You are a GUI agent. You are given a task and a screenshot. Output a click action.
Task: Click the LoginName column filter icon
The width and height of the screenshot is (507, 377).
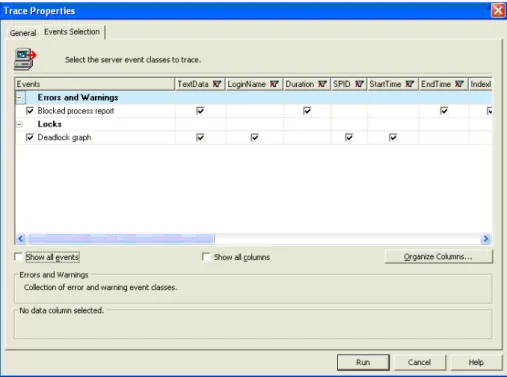[x=274, y=84]
